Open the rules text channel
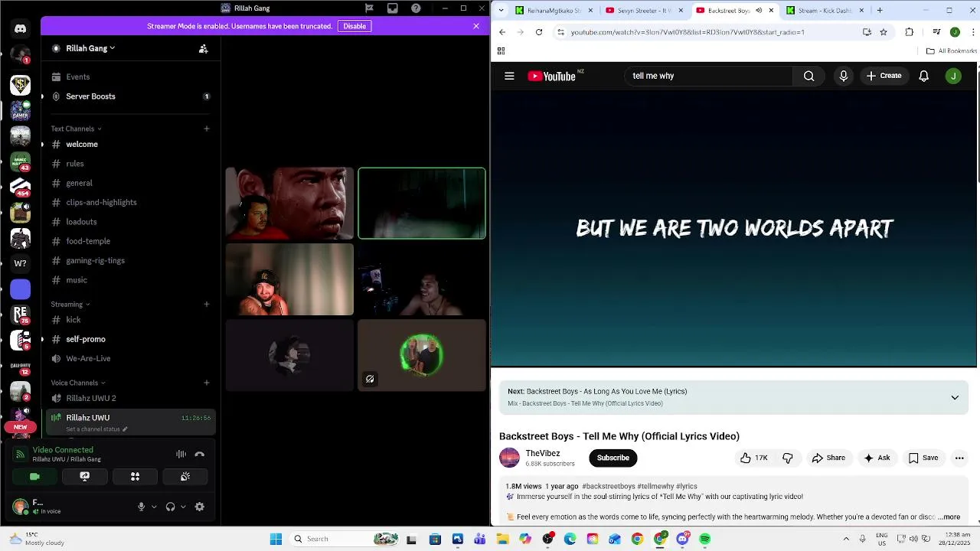Screen dimensions: 980x551 [x=130, y=164]
